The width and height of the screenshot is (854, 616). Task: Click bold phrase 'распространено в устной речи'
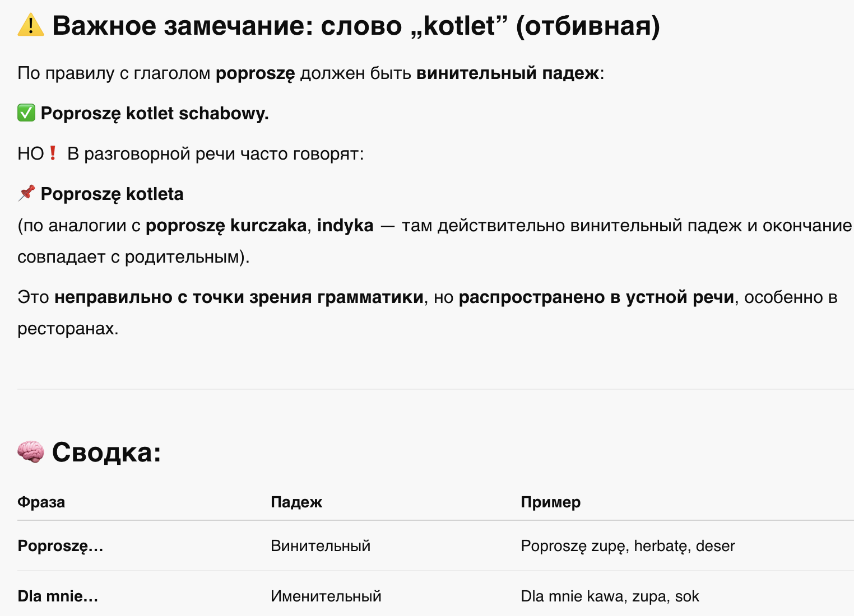click(596, 297)
